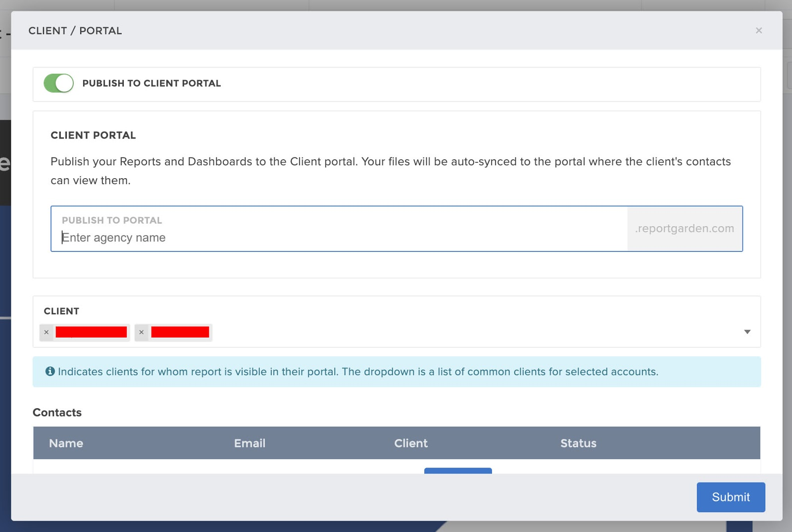Select the first redacted client tag
The height and width of the screenshot is (532, 792).
[x=91, y=332]
